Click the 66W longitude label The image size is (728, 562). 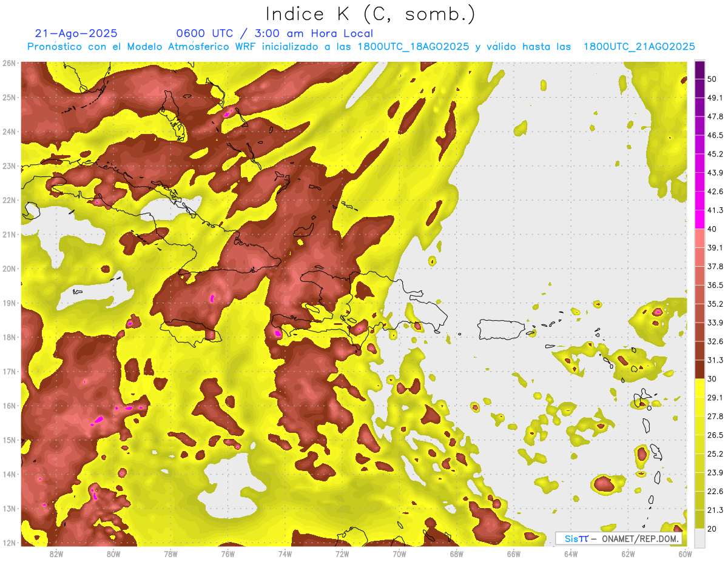click(x=513, y=554)
